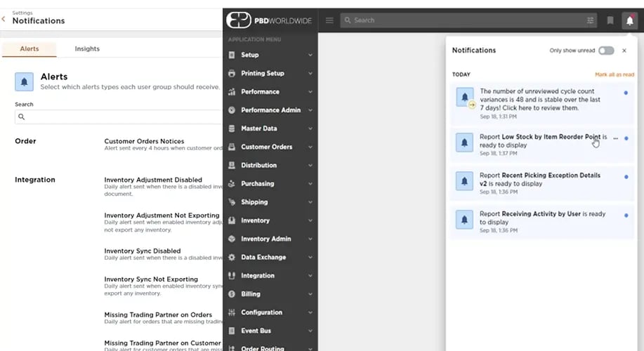This screenshot has height=351, width=644.
Task: Click the back arrow beside Settings Notifications
Action: pyautogui.click(x=4, y=20)
